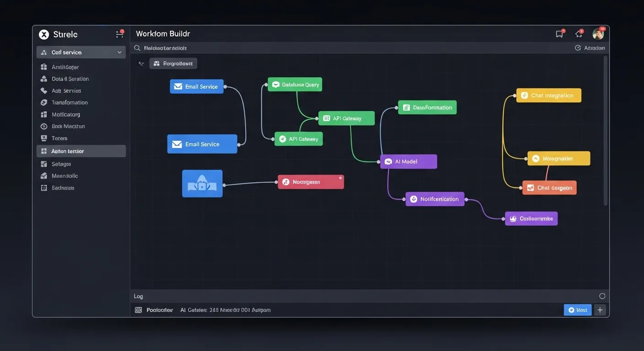The height and width of the screenshot is (351, 644).
Task: Click the Chat Integration node icon
Action: coord(524,95)
